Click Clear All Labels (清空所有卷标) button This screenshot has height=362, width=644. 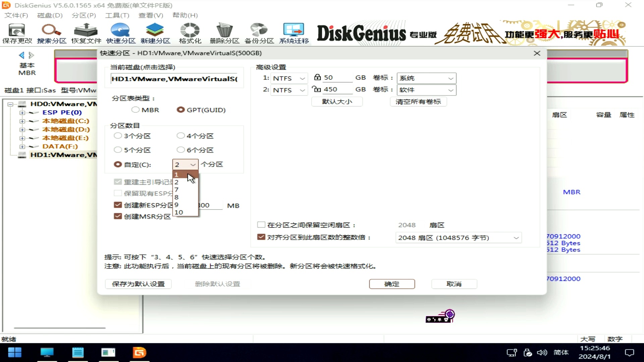[418, 102]
